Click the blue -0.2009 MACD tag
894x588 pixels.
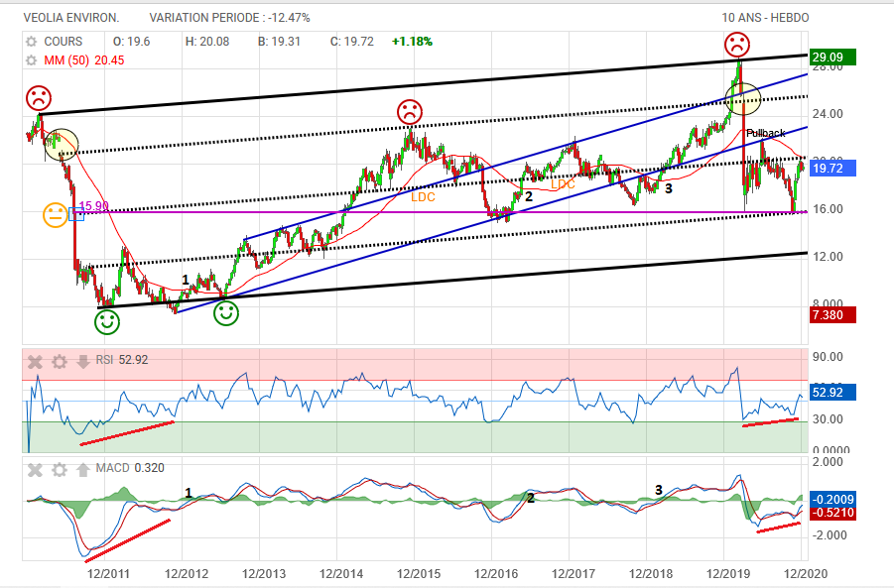[833, 500]
